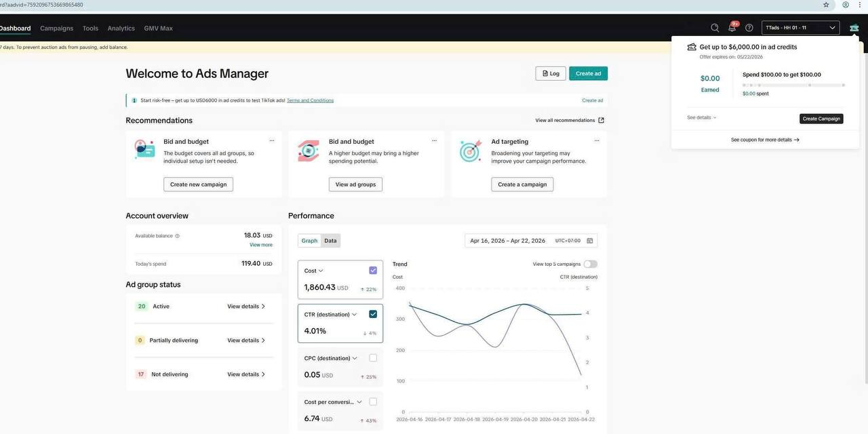The width and height of the screenshot is (868, 434).
Task: Enable the View top 5 campaigns toggle
Action: tap(591, 264)
